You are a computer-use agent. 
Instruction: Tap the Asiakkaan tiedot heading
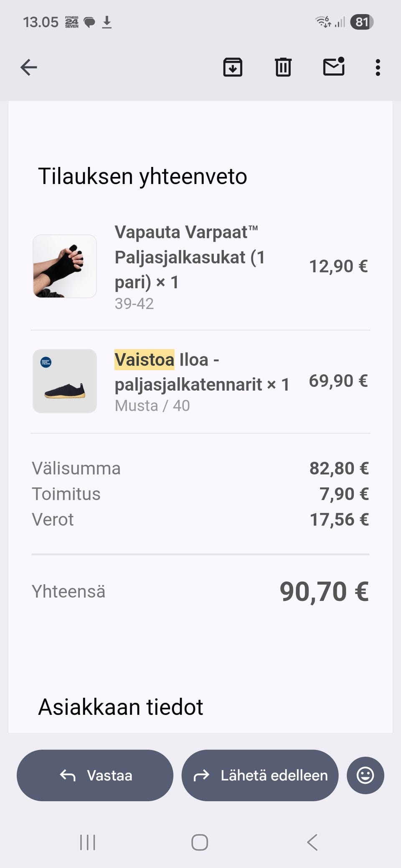pyautogui.click(x=120, y=707)
